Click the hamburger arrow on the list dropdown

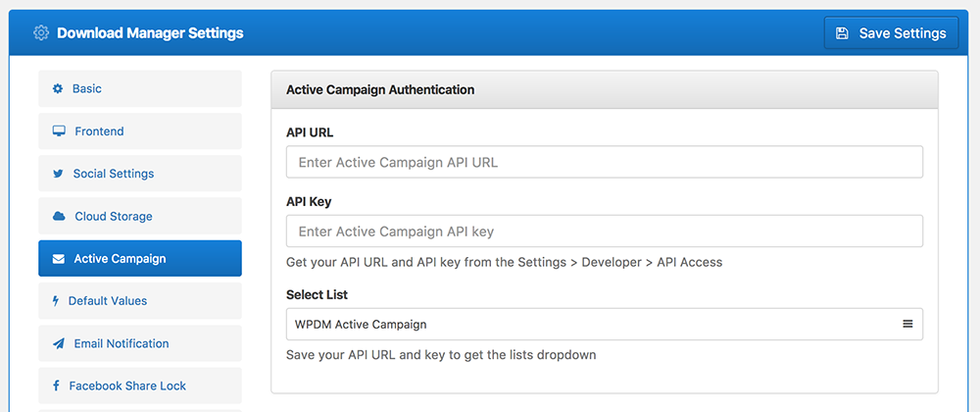click(x=907, y=324)
